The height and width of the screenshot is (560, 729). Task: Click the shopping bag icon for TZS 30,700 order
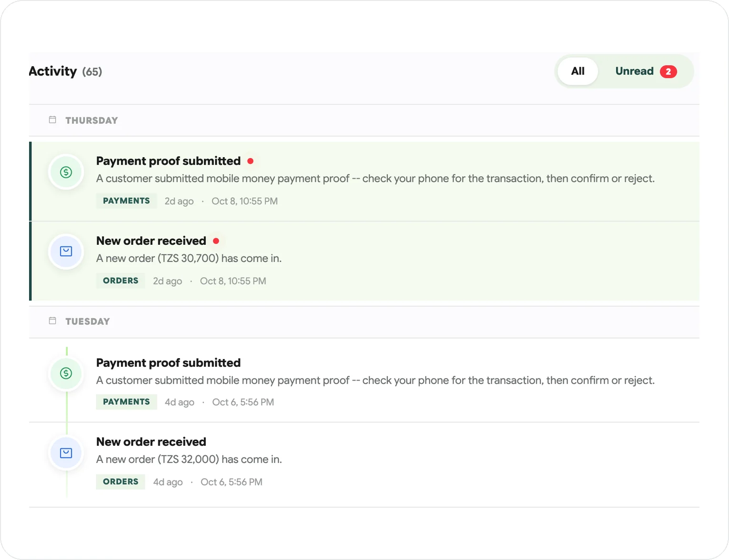coord(66,251)
